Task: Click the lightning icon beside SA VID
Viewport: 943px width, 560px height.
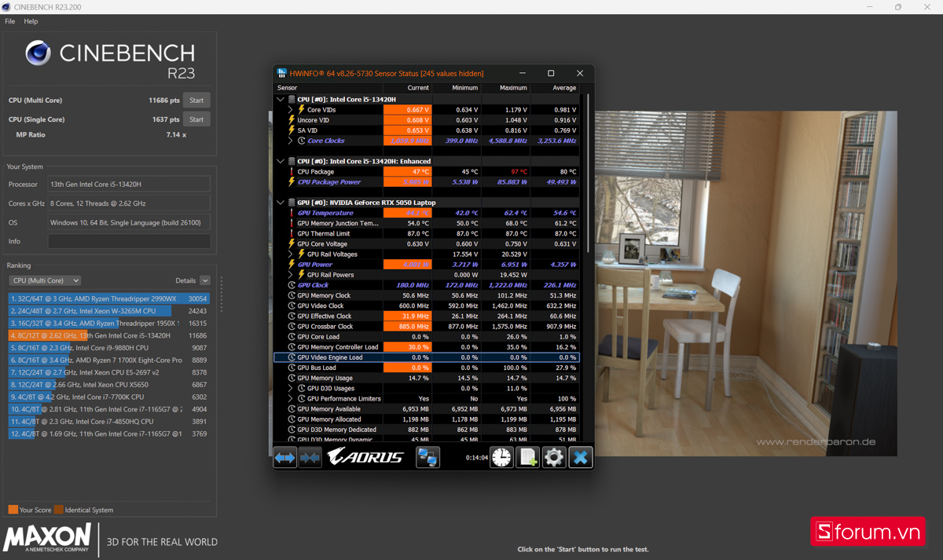Action: (292, 130)
